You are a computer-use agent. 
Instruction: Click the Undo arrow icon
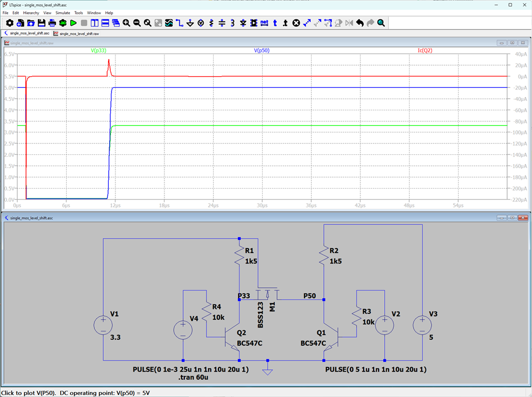coord(360,23)
